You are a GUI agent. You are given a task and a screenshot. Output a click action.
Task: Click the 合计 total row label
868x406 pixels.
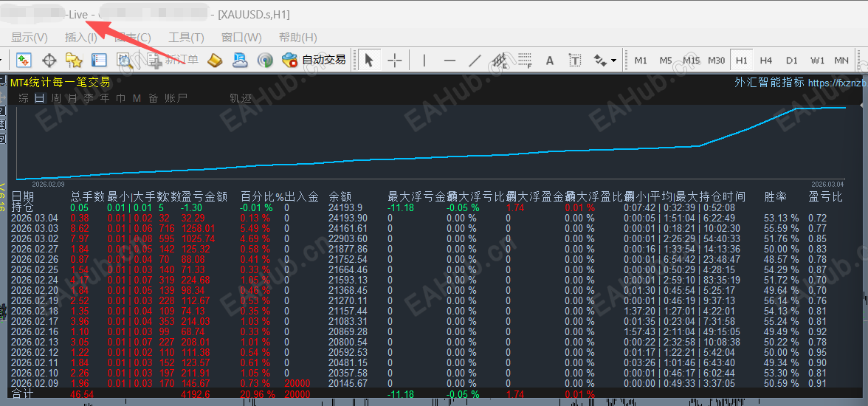coord(22,394)
